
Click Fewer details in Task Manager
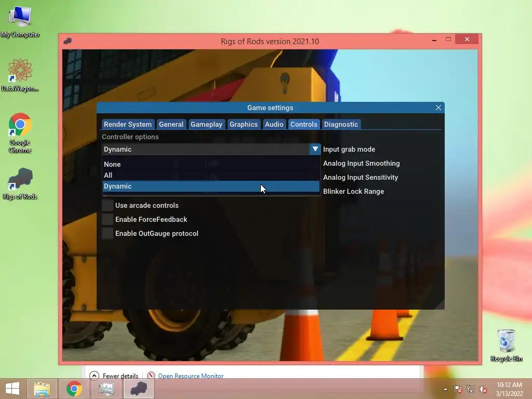(114, 376)
